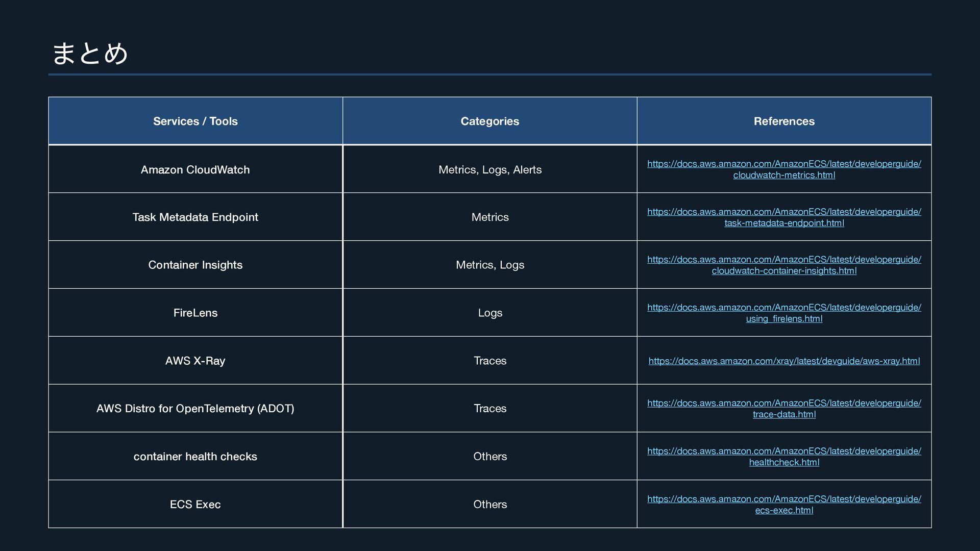
Task: Click the 'container health checks' cell
Action: click(x=195, y=456)
